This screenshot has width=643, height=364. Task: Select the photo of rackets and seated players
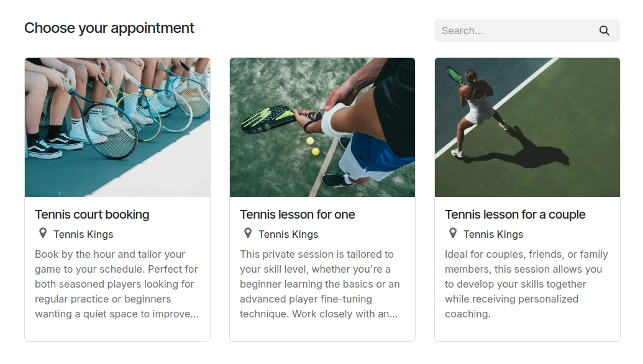(117, 127)
